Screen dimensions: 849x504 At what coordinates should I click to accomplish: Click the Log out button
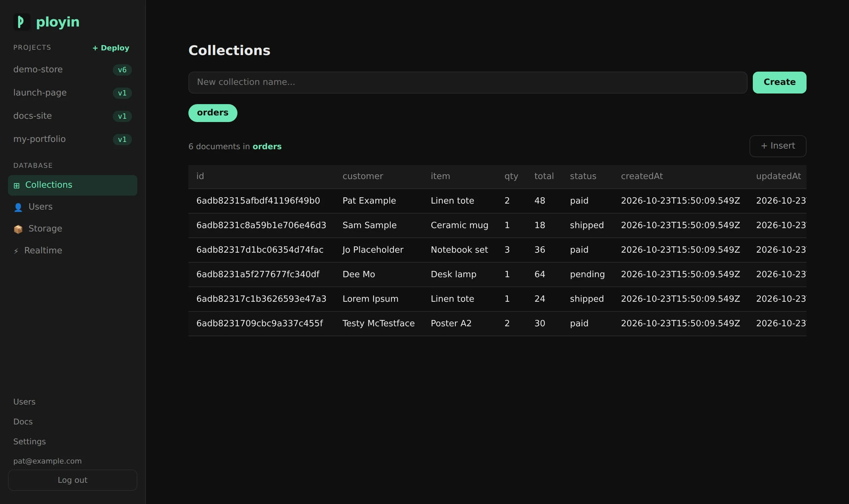[72, 480]
